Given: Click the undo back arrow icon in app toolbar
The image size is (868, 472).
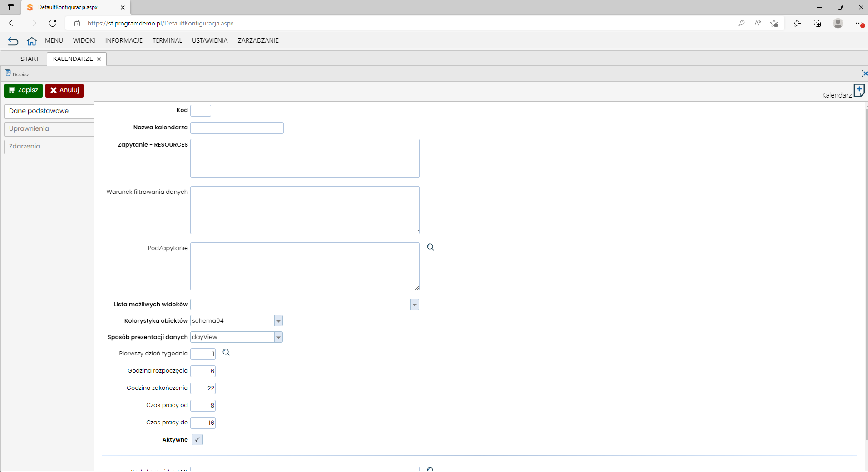Looking at the screenshot, I should (x=13, y=41).
